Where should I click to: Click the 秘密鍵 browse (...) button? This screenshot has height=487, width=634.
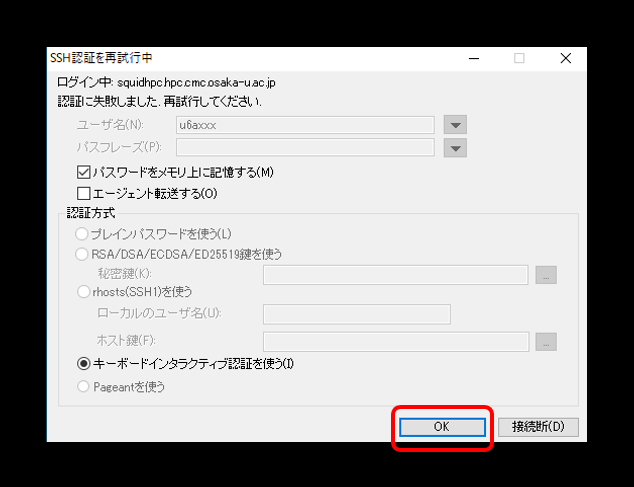[545, 275]
